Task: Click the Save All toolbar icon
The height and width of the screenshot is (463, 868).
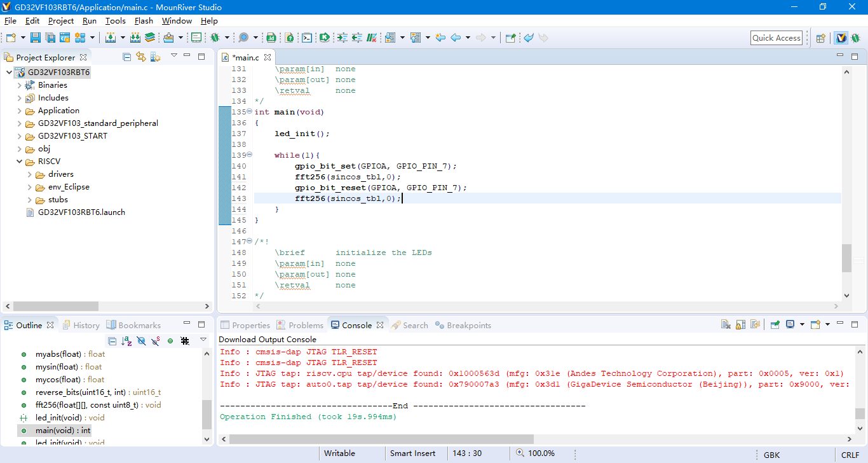Action: [50, 38]
